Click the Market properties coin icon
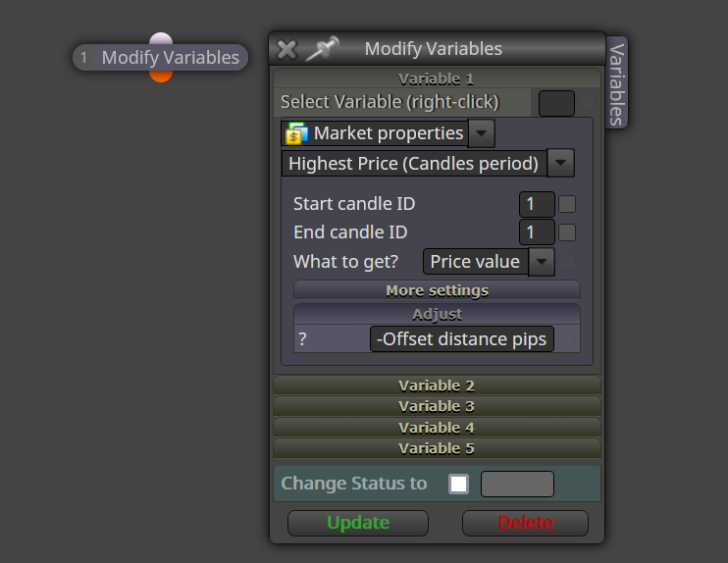Screen dimensions: 728x563 tap(296, 133)
